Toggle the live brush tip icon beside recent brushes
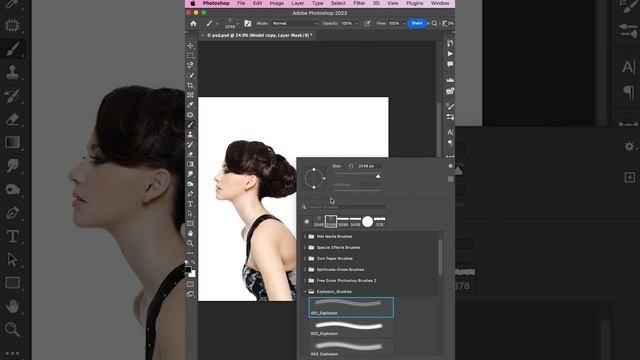Viewport: 640px width, 360px height. coord(307,222)
